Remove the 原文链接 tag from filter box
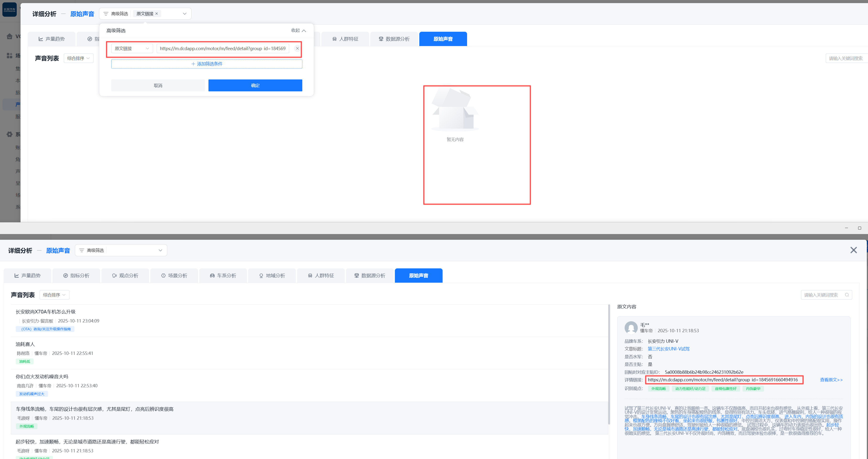This screenshot has width=868, height=459. point(157,14)
